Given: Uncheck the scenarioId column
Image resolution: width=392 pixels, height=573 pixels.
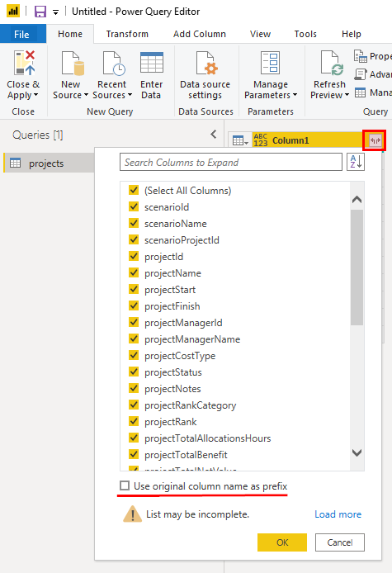Looking at the screenshot, I should pos(134,206).
